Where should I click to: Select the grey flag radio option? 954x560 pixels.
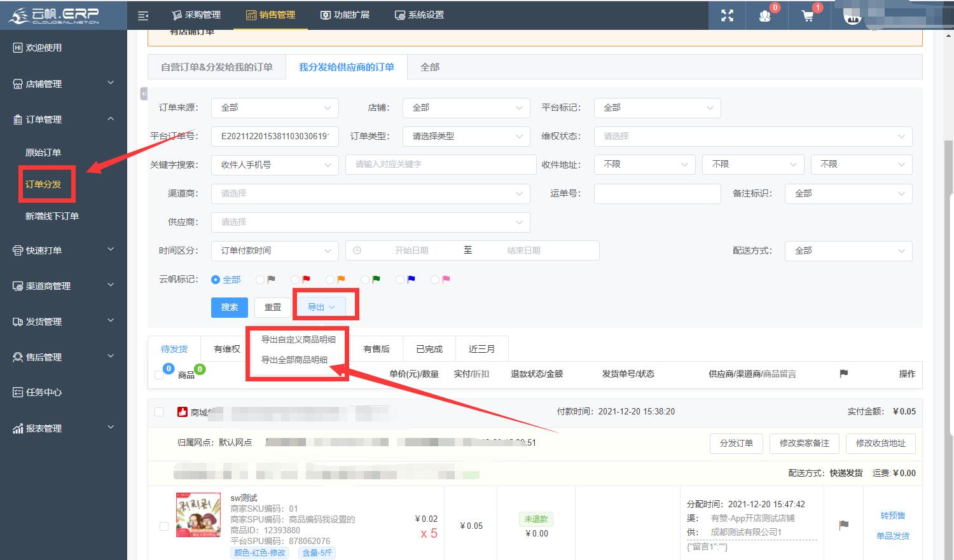[x=260, y=280]
